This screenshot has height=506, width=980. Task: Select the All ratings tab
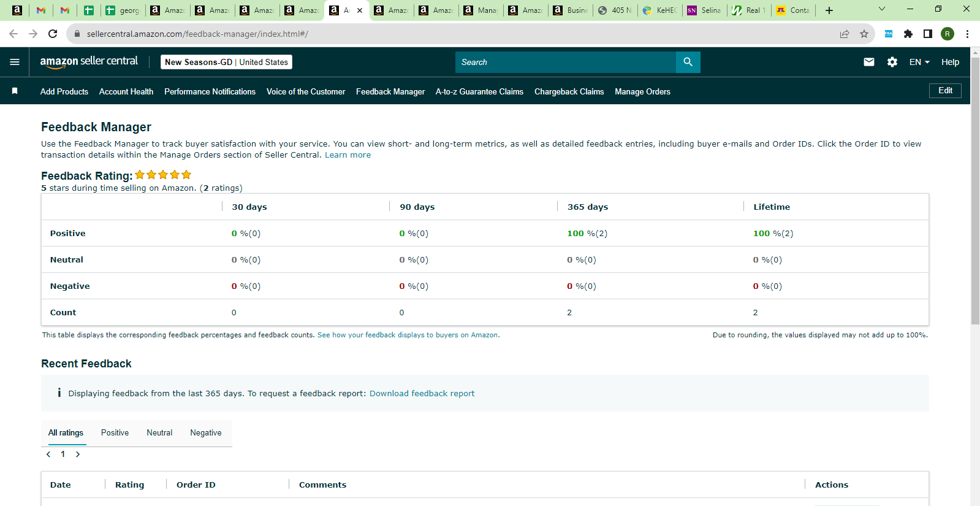(x=66, y=432)
